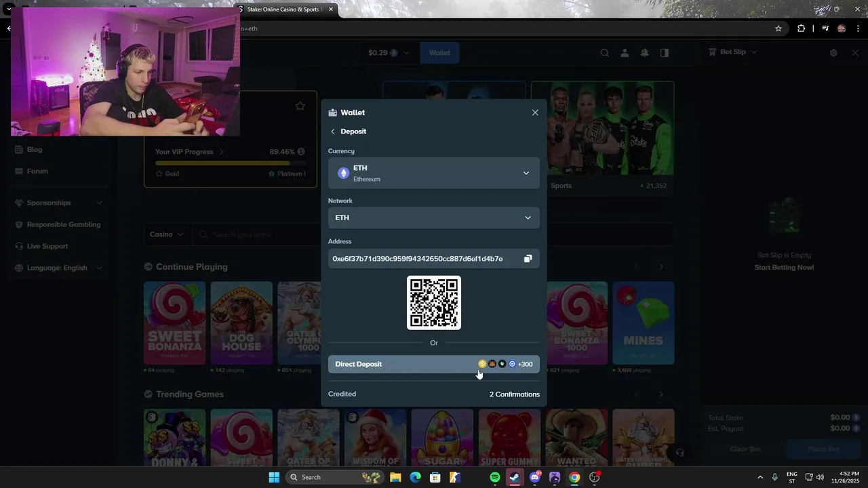Click the VIP progress info icon
Viewport: 868px width, 488px height.
coord(301,152)
